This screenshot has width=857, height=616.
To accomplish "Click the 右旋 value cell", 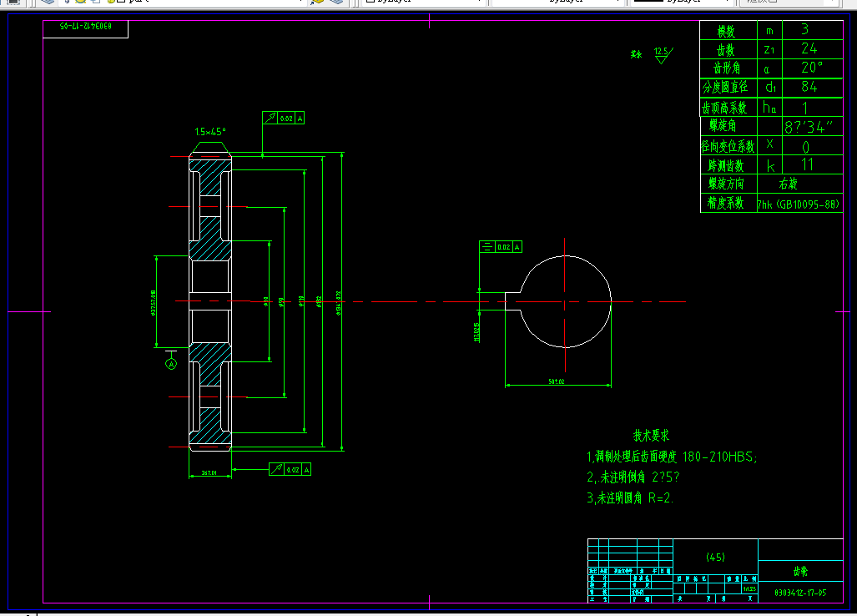I will [799, 184].
